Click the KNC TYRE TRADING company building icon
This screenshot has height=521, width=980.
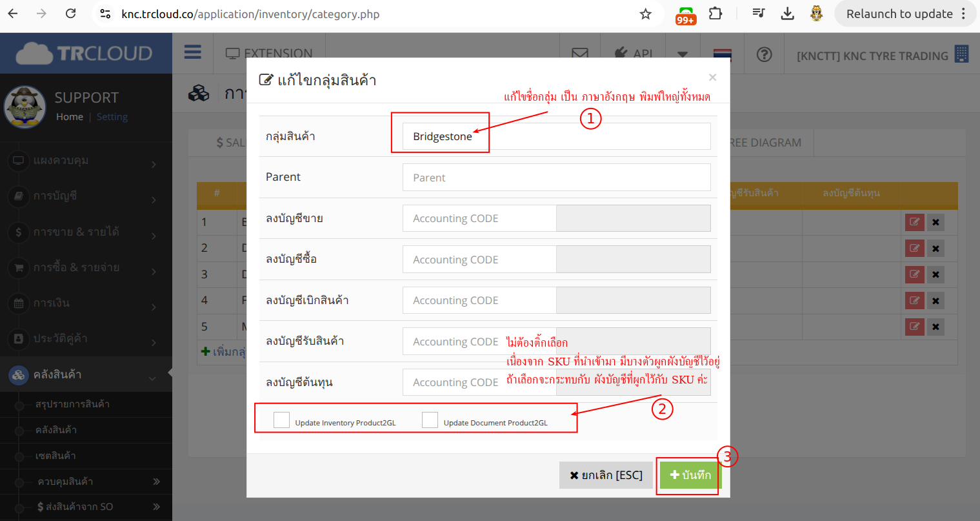click(x=961, y=54)
